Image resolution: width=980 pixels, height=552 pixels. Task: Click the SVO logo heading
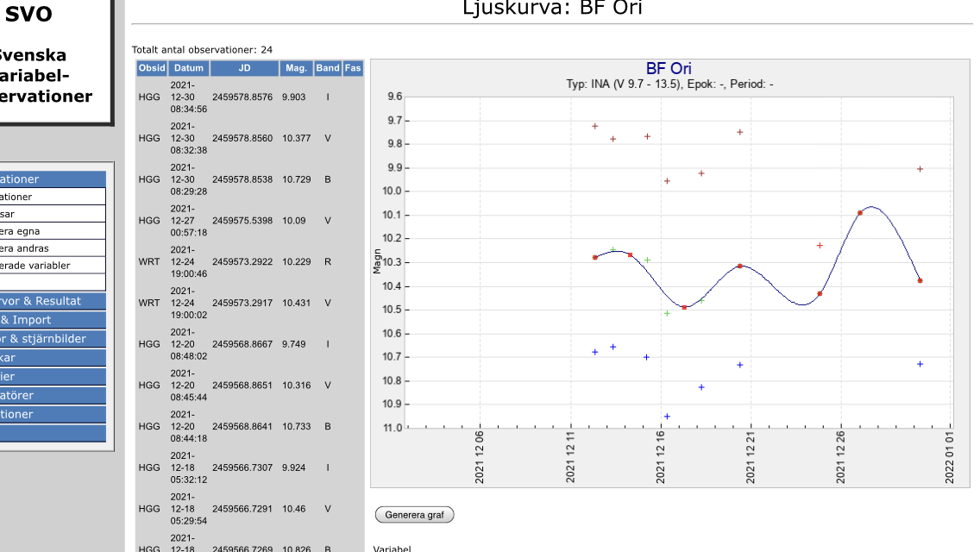pos(28,15)
